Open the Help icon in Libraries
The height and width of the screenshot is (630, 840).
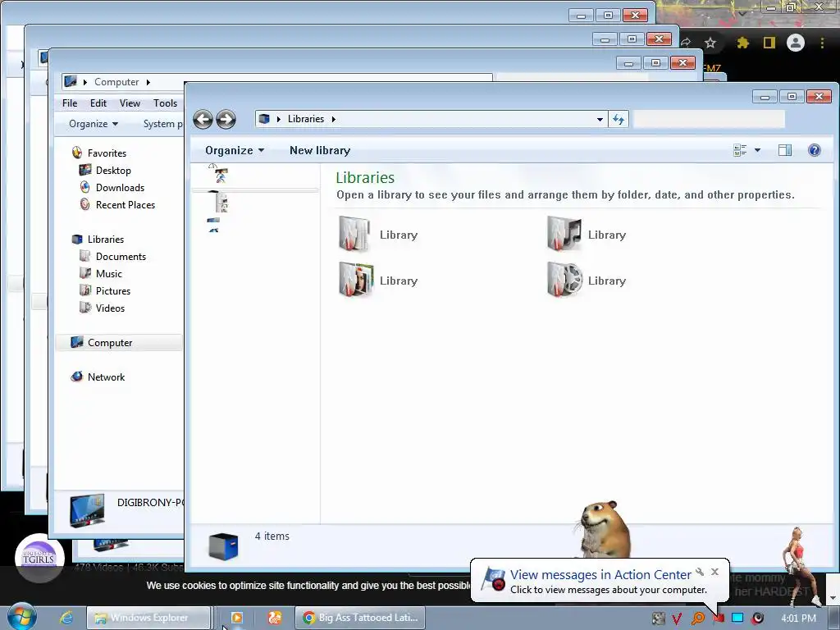pos(815,151)
